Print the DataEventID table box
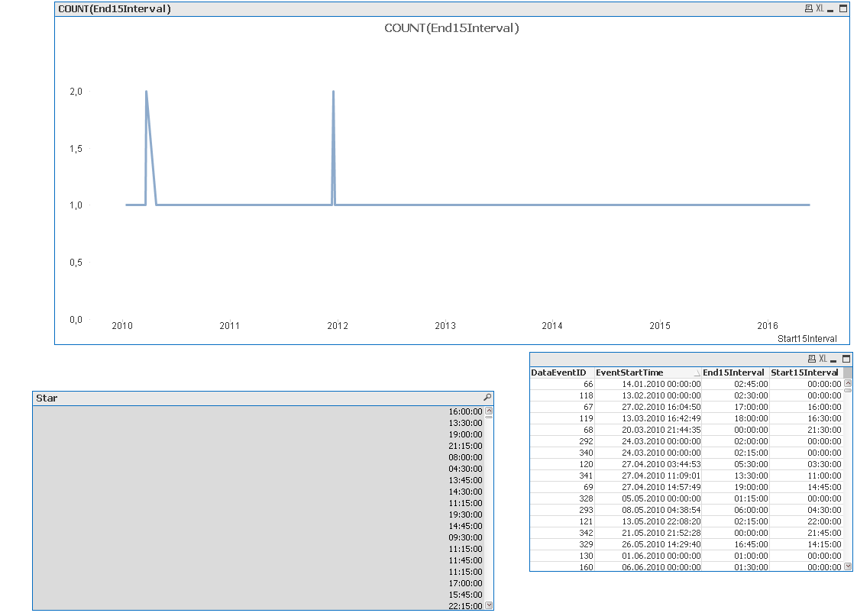 tap(812, 360)
